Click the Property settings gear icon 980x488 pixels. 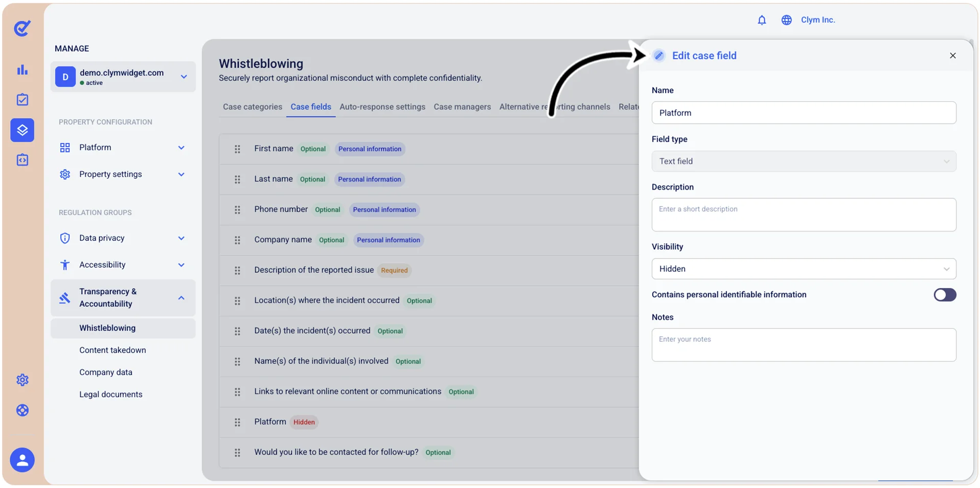[x=65, y=174]
